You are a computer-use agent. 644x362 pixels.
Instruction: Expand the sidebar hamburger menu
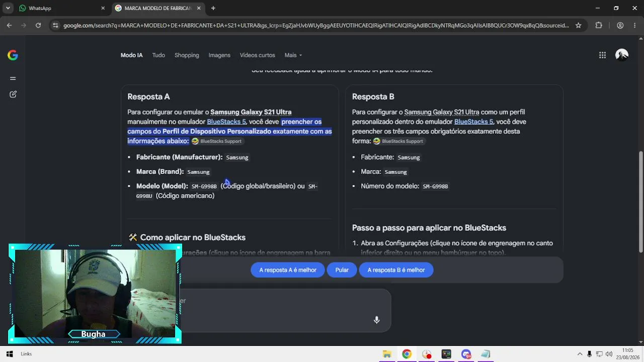coord(13,78)
